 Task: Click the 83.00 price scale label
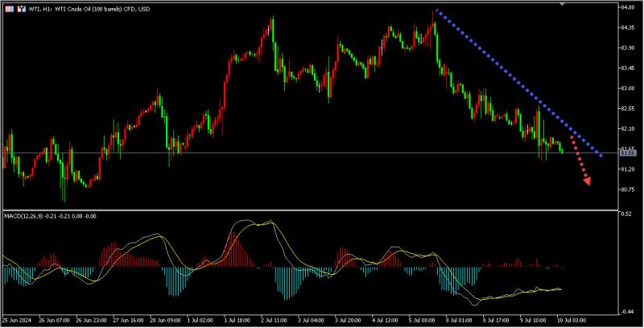pos(628,89)
